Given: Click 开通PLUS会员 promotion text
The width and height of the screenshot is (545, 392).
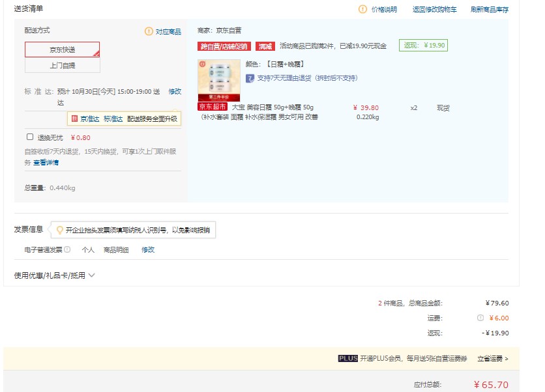Looking at the screenshot, I should click(x=413, y=358).
